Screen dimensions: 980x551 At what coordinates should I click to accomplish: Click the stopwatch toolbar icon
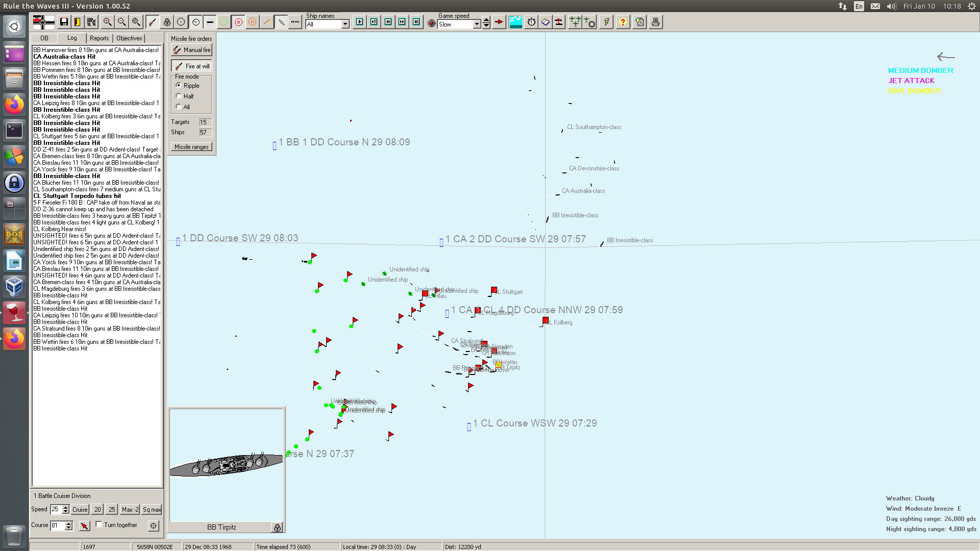pyautogui.click(x=531, y=22)
